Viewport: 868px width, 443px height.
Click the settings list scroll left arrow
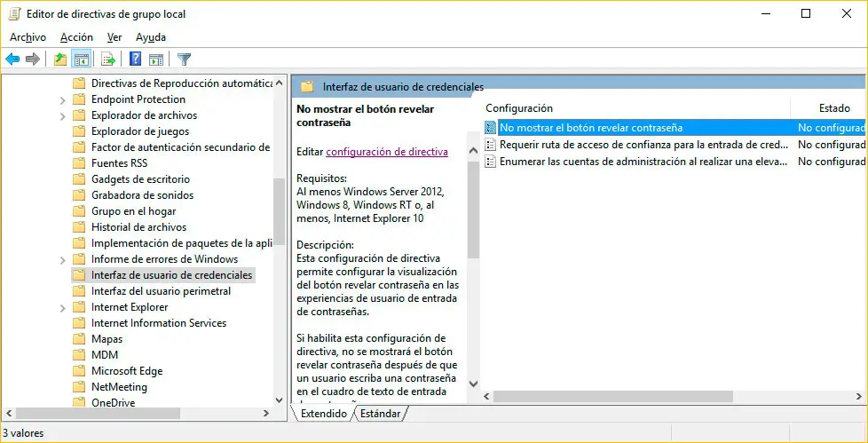point(486,397)
